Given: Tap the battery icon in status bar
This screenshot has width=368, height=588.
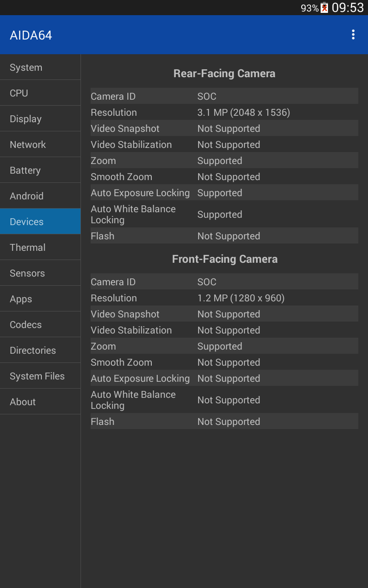Looking at the screenshot, I should pyautogui.click(x=324, y=7).
